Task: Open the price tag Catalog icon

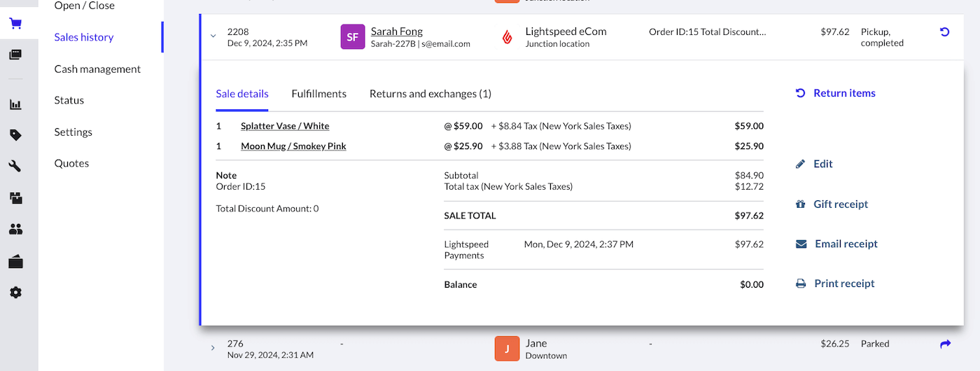Action: pyautogui.click(x=15, y=135)
